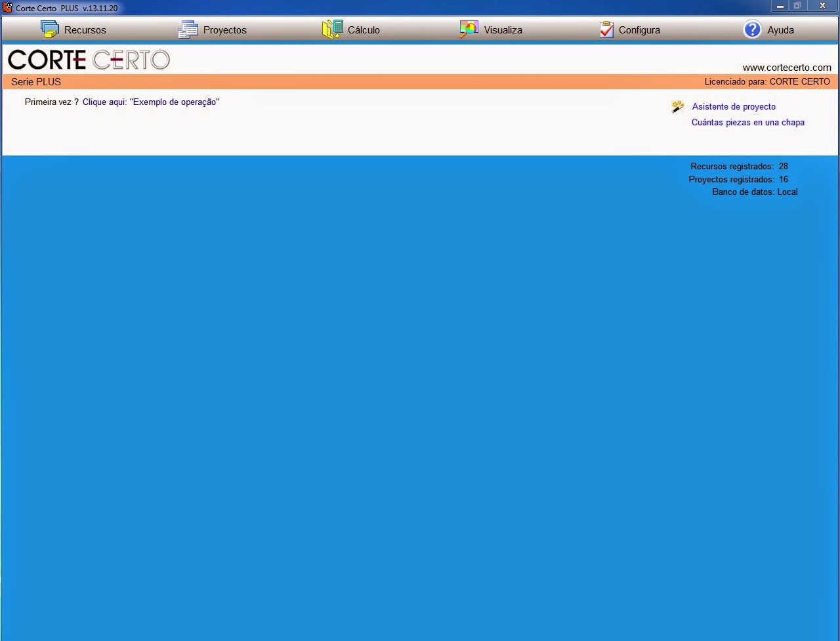Click the Visualiza magnifier chart icon
Image resolution: width=840 pixels, height=641 pixels.
tap(469, 30)
